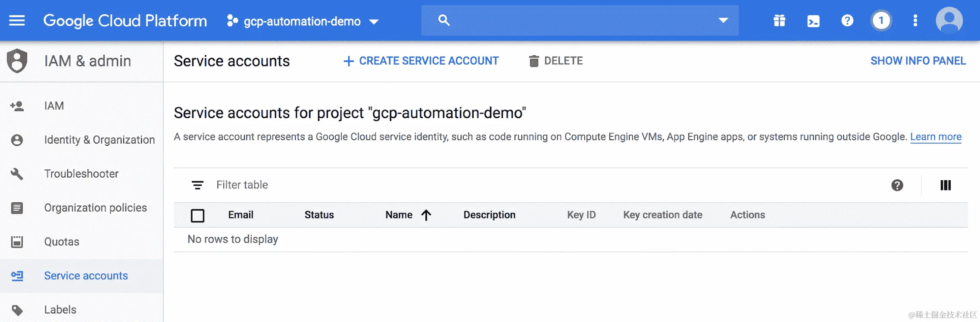
Task: Click the Key ID column header
Action: 581,215
